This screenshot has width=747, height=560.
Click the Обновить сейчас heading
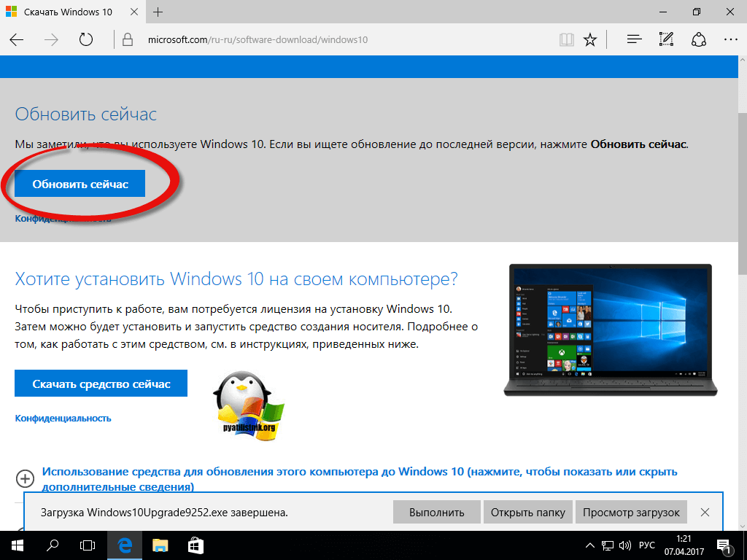coord(86,114)
